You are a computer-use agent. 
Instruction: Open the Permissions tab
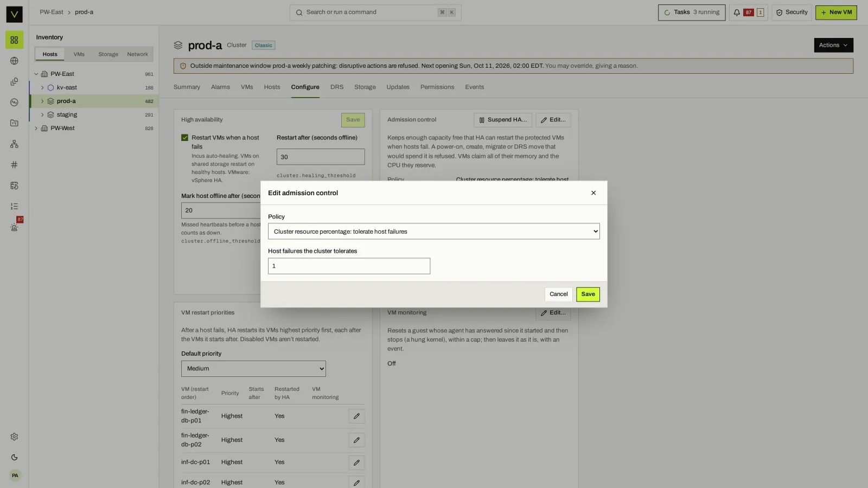(437, 87)
